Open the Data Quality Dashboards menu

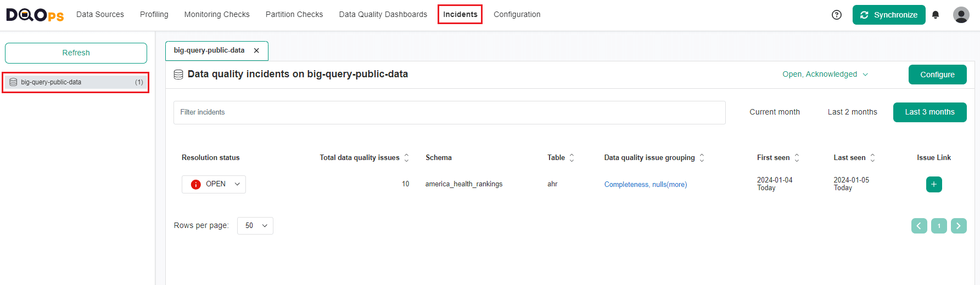click(x=383, y=15)
